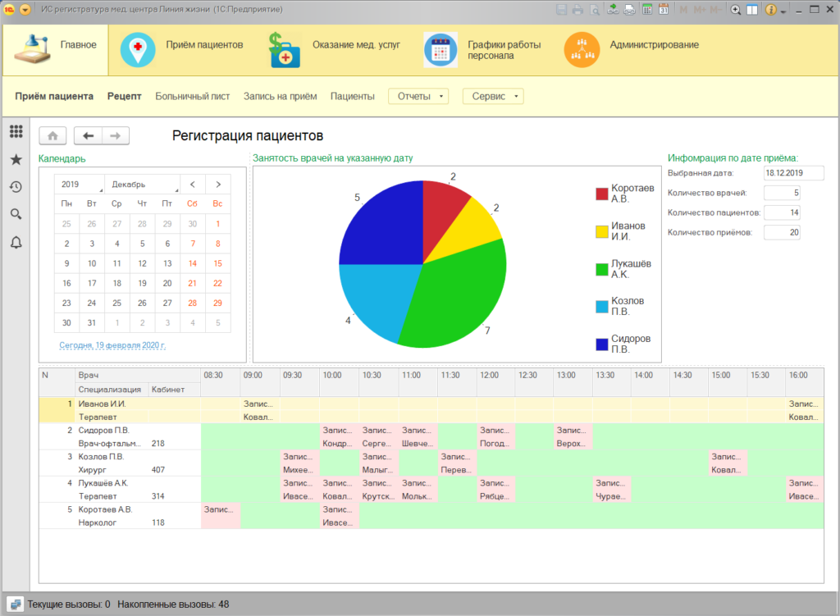Click the get link icon with green arrow
Screen dimensions: 840x616
613,10
